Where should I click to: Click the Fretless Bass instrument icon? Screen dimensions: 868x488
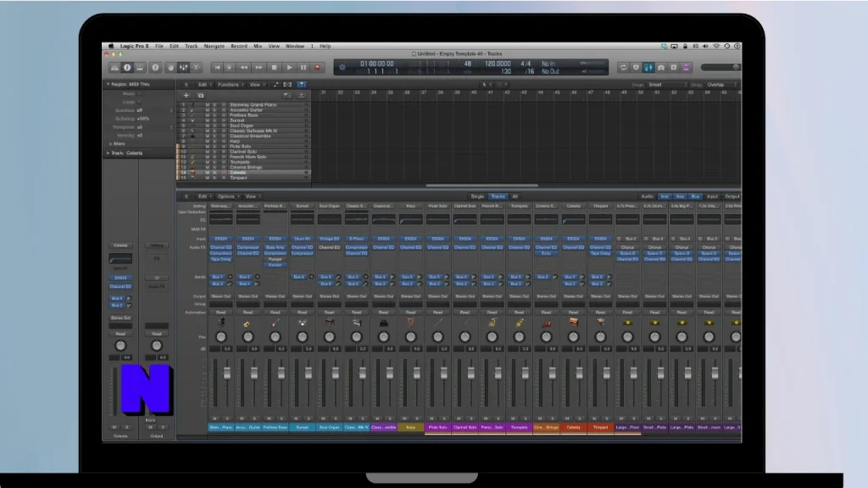tap(275, 323)
